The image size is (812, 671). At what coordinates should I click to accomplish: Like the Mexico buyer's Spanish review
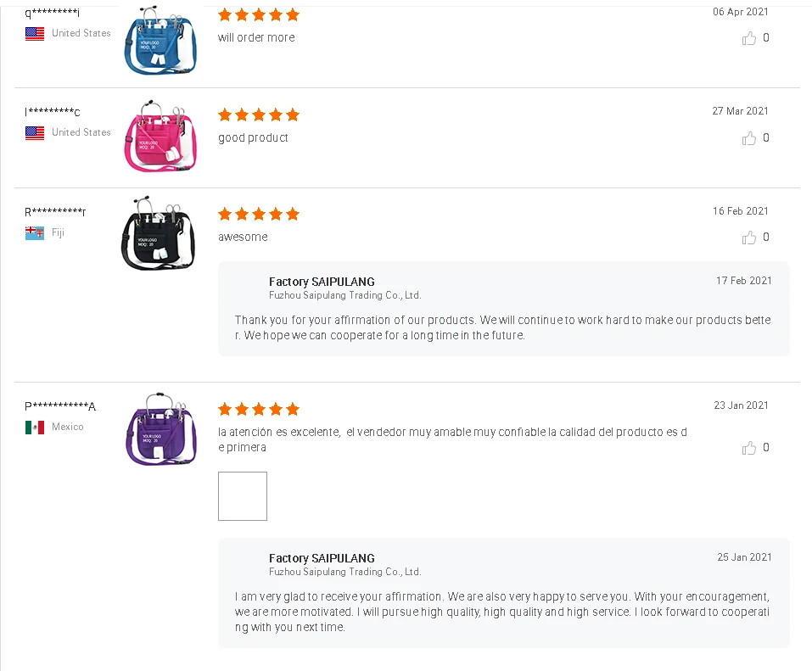[x=749, y=448]
